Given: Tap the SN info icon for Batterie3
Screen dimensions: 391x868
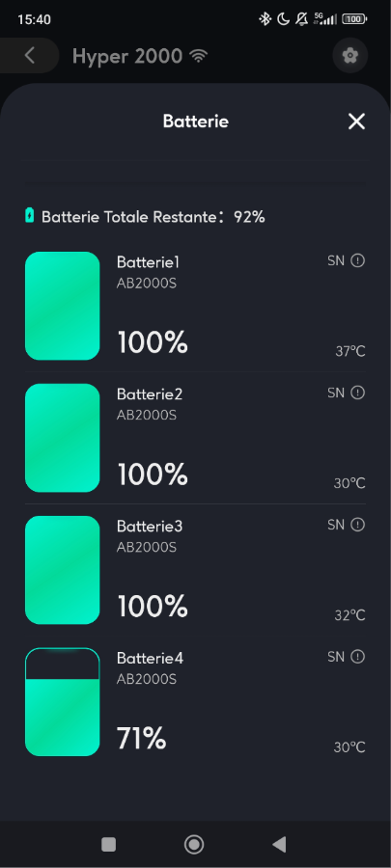Looking at the screenshot, I should [x=358, y=525].
